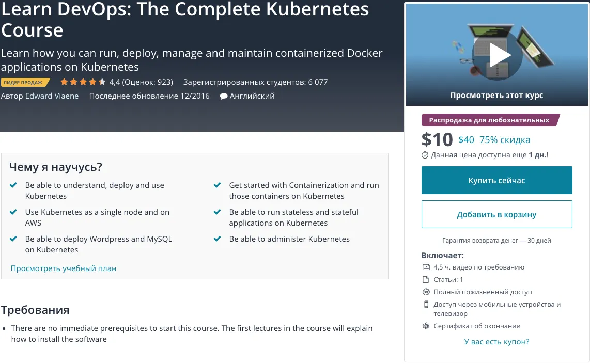590x364 pixels.
Task: Click the lifetime access icon
Action: coord(426,292)
